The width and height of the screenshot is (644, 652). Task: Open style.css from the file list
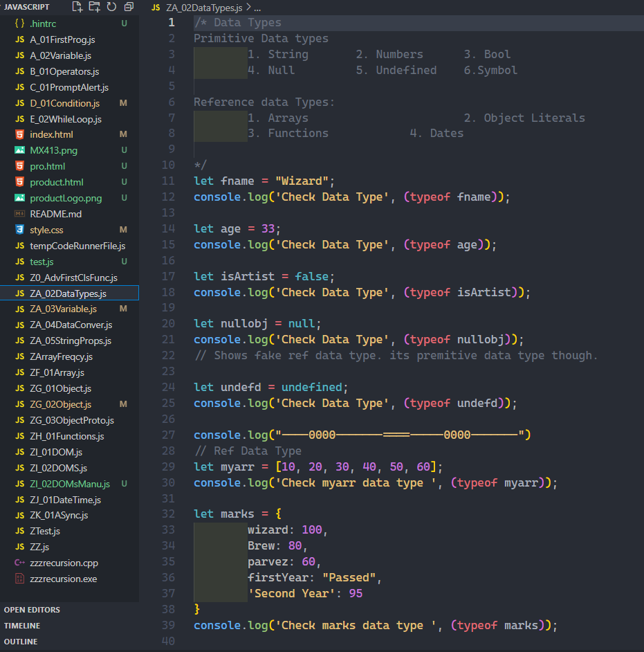click(x=46, y=230)
